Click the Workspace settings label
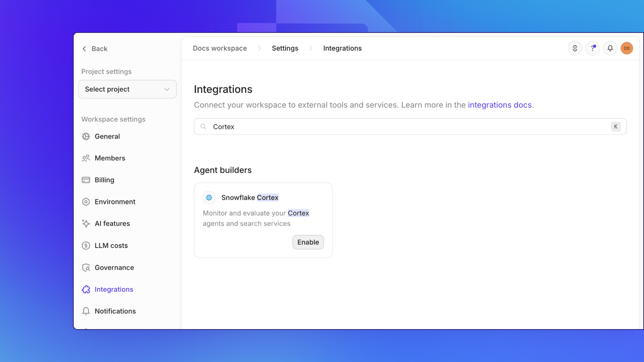The image size is (644, 362). pyautogui.click(x=113, y=119)
